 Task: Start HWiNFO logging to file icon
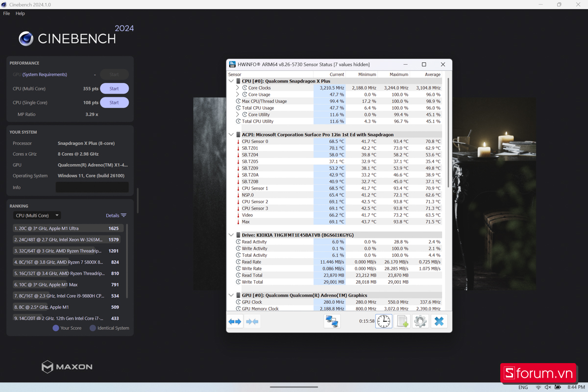click(402, 321)
